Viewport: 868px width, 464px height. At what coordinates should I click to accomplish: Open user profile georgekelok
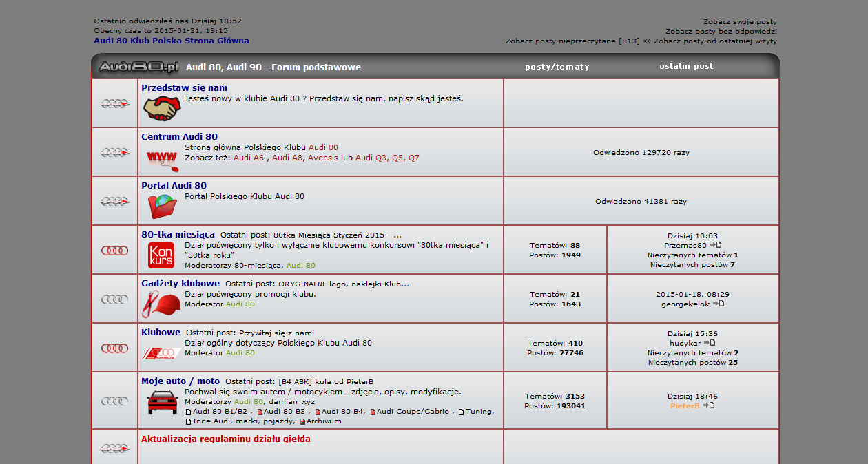(685, 304)
